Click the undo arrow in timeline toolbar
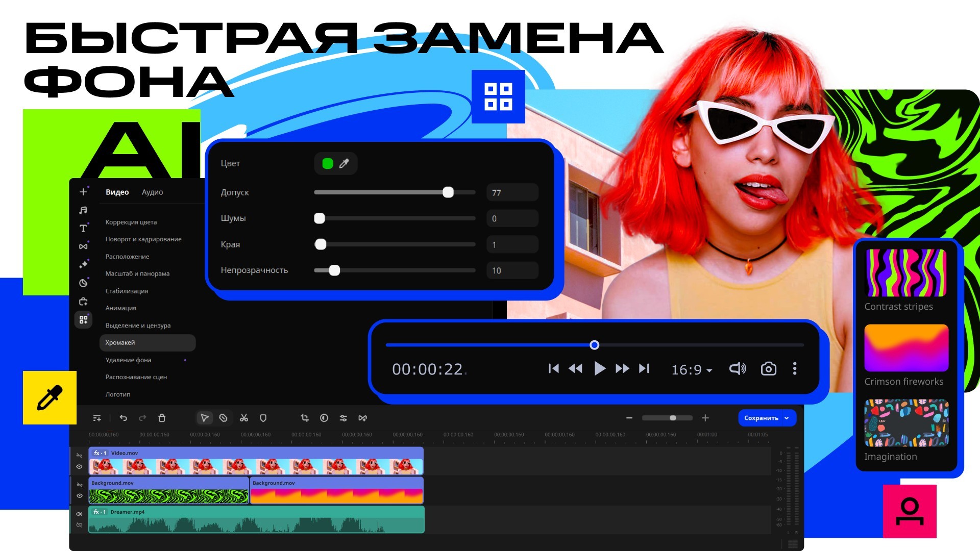 [123, 418]
